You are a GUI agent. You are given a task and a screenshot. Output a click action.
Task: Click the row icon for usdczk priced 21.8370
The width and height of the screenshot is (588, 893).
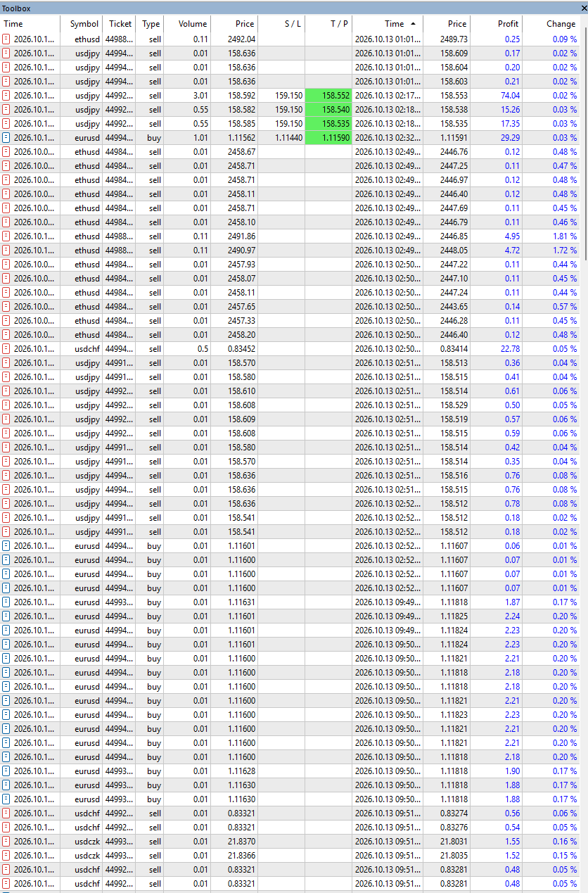(x=6, y=842)
